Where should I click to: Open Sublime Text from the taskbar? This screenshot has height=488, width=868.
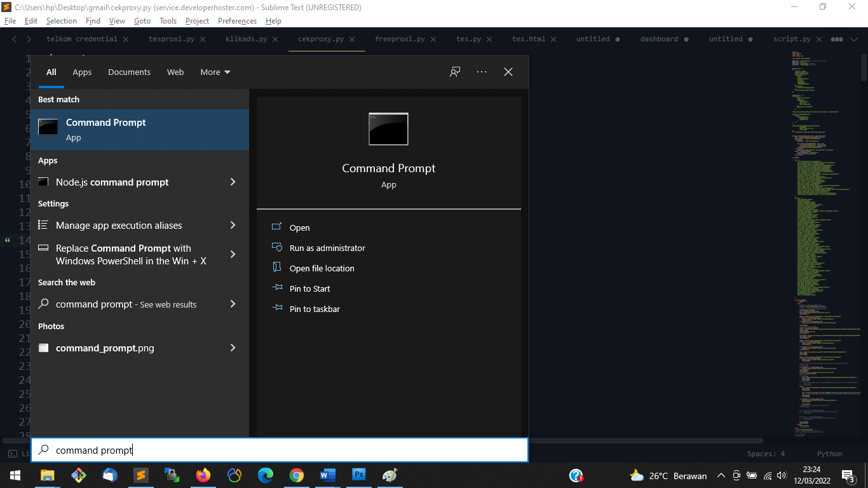141,475
